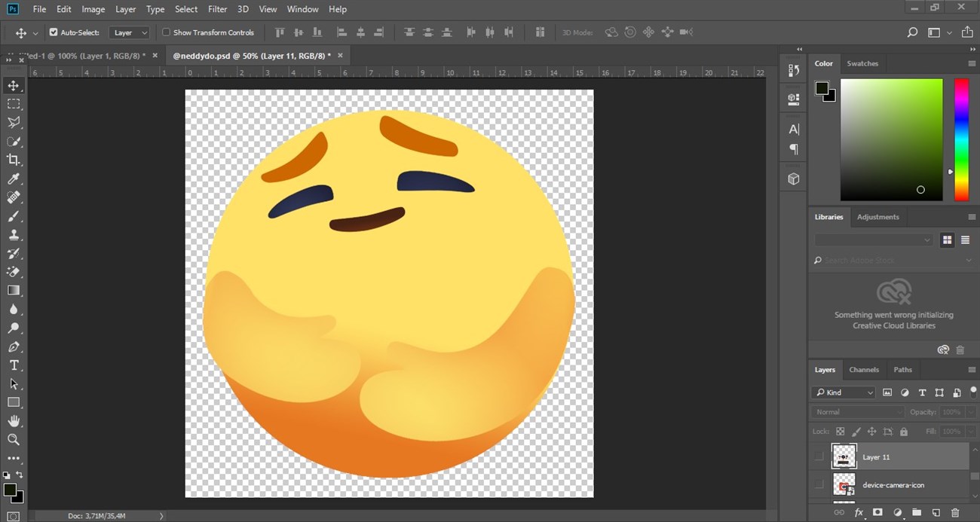Click the hue spectrum slider
980x522 pixels.
click(962, 139)
